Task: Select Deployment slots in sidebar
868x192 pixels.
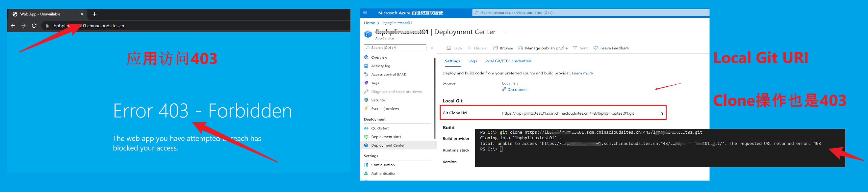Action: click(386, 137)
